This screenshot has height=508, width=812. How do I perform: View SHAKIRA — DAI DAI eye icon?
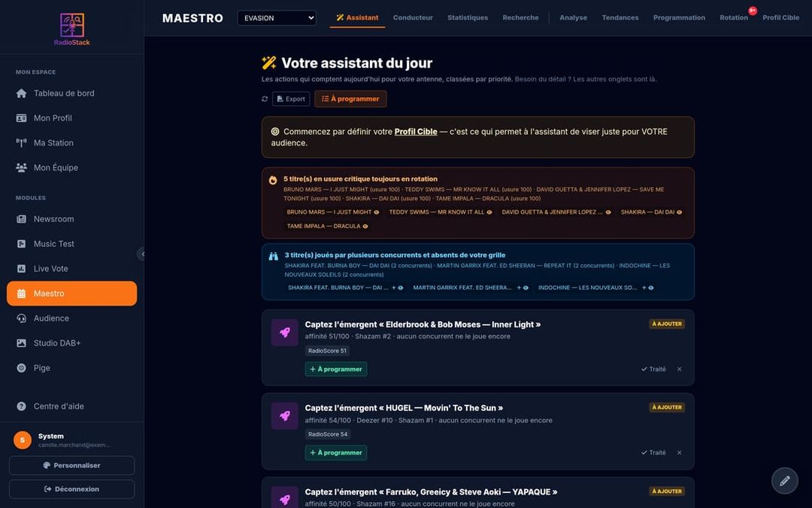coord(680,212)
